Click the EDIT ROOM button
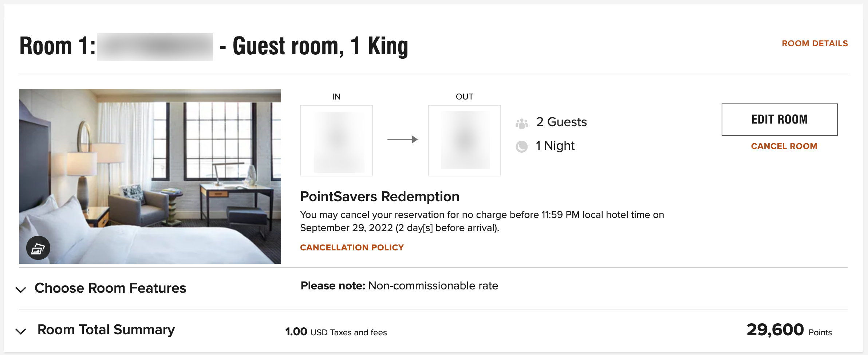This screenshot has width=868, height=355. pos(779,119)
